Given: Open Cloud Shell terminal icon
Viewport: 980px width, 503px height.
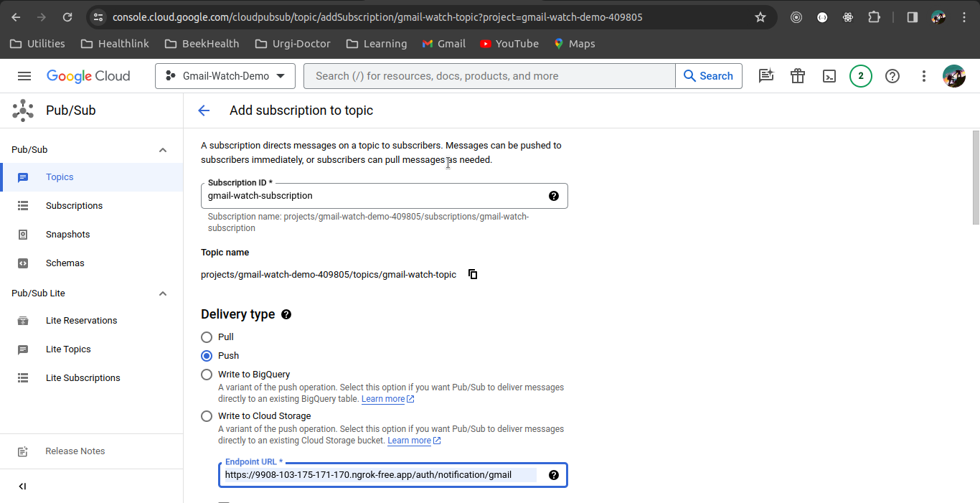Looking at the screenshot, I should click(x=829, y=76).
